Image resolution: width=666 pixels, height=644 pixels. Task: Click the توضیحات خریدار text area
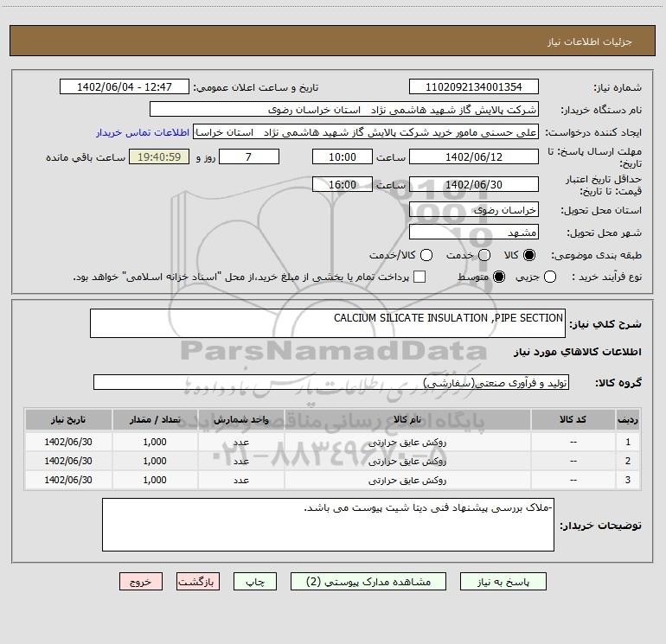coord(328,524)
